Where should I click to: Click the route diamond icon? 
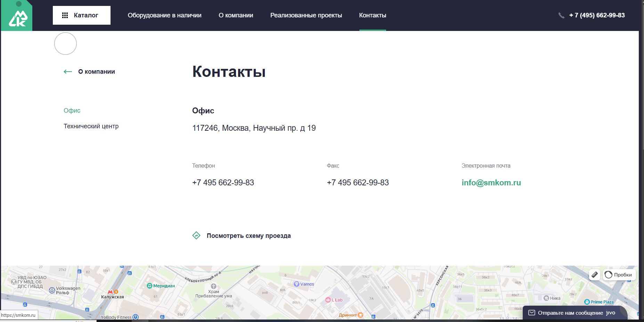(196, 235)
